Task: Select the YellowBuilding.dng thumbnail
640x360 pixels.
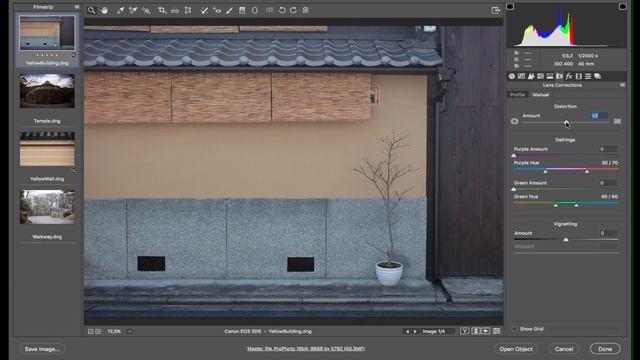Action: (x=47, y=33)
